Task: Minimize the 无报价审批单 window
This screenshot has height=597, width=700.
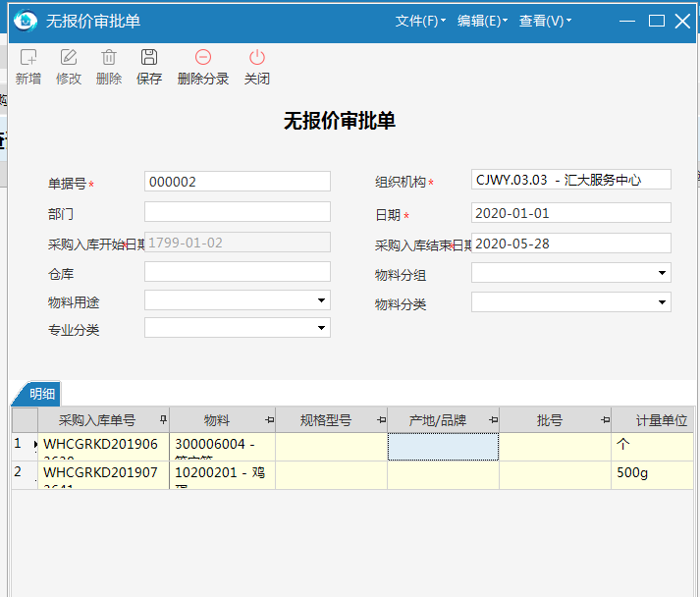Action: coord(627,21)
